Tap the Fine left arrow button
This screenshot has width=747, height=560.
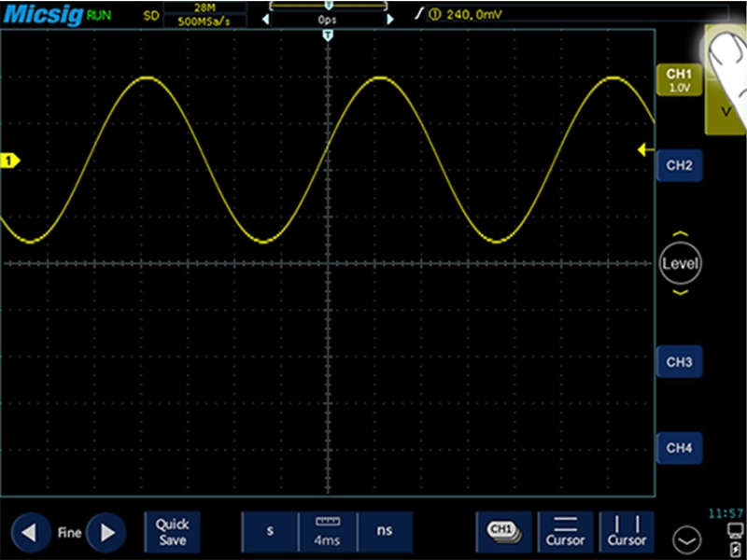tap(29, 533)
